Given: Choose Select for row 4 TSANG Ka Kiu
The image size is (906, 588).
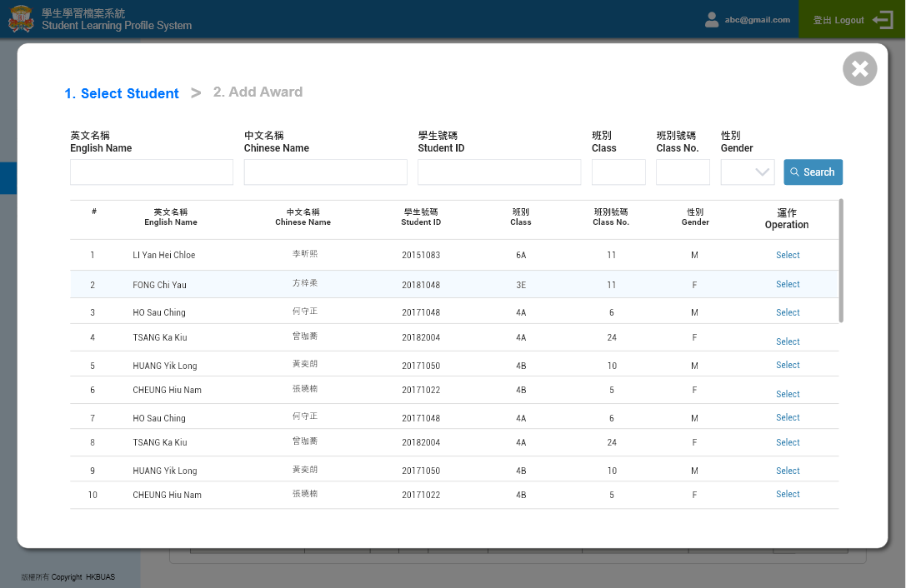Looking at the screenshot, I should coord(788,341).
